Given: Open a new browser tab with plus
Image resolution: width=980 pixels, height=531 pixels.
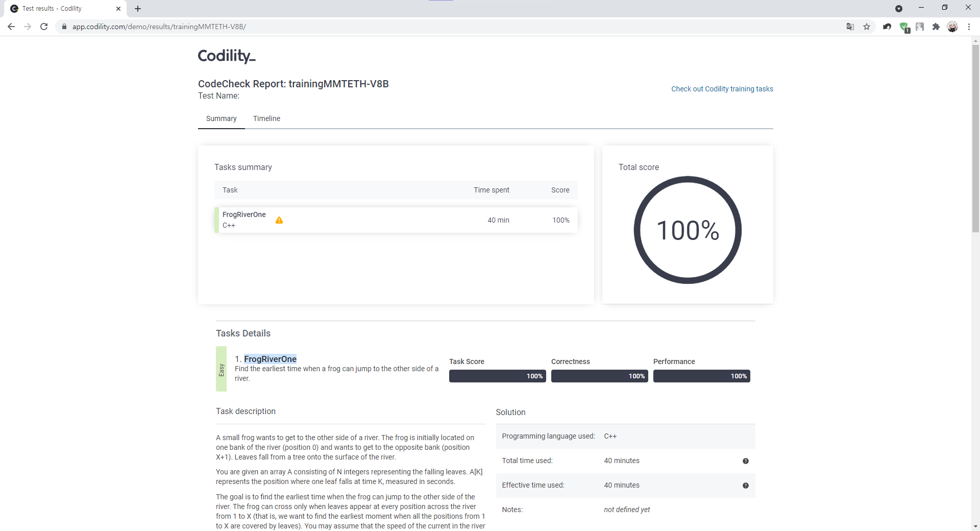Looking at the screenshot, I should tap(138, 9).
